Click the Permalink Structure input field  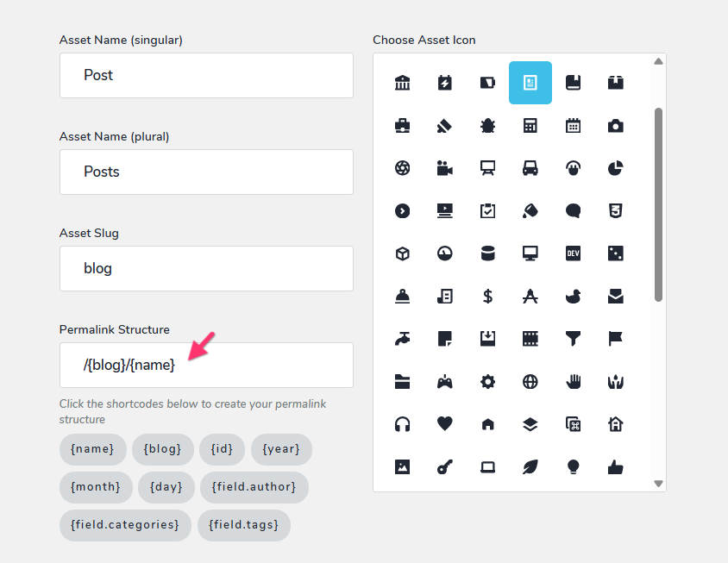click(206, 365)
